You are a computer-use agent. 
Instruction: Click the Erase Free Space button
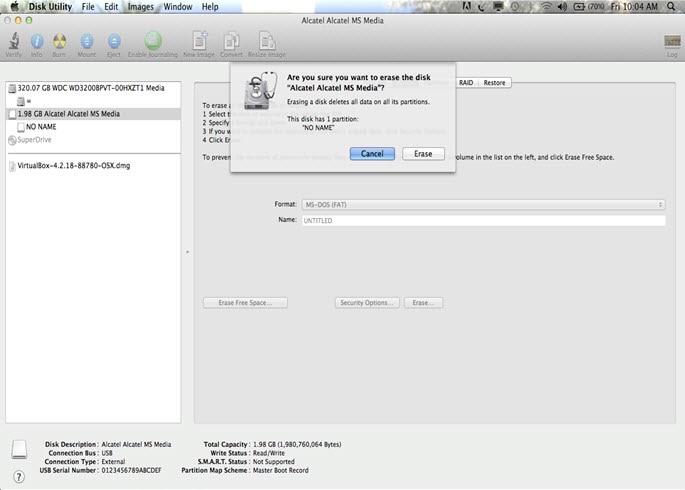tap(245, 303)
